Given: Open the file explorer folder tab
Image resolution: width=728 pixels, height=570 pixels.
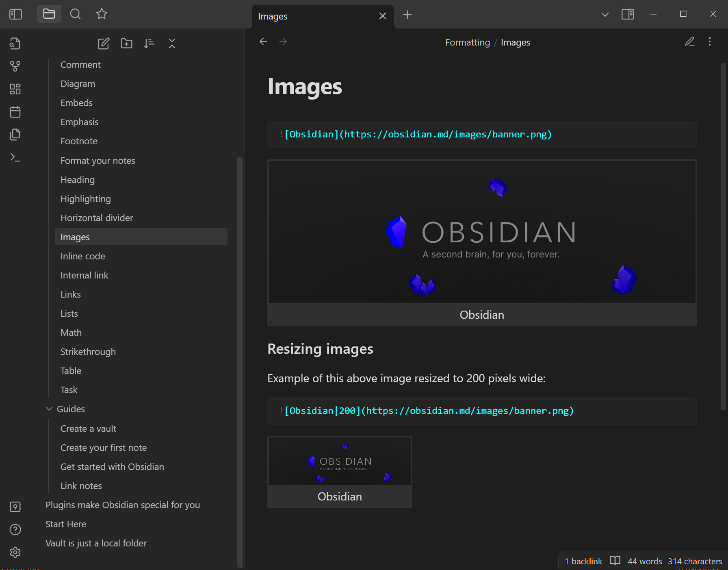Looking at the screenshot, I should pyautogui.click(x=49, y=14).
